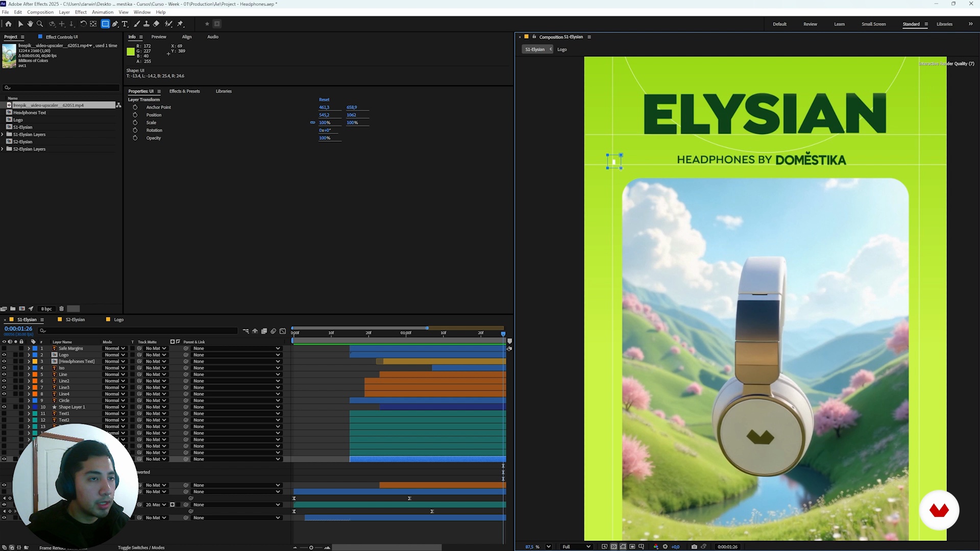This screenshot has height=551, width=980.
Task: Hide the Headphones Text layer eye
Action: [4, 362]
